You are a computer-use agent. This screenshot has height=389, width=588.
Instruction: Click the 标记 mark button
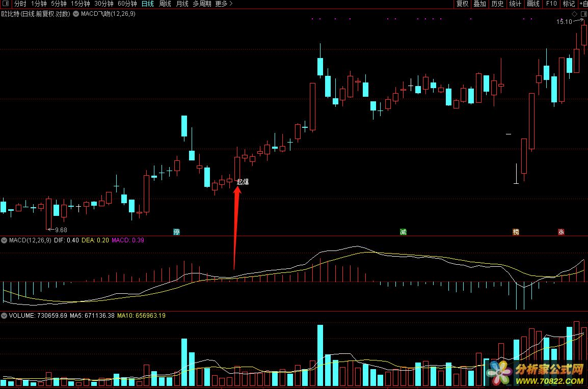(569, 4)
